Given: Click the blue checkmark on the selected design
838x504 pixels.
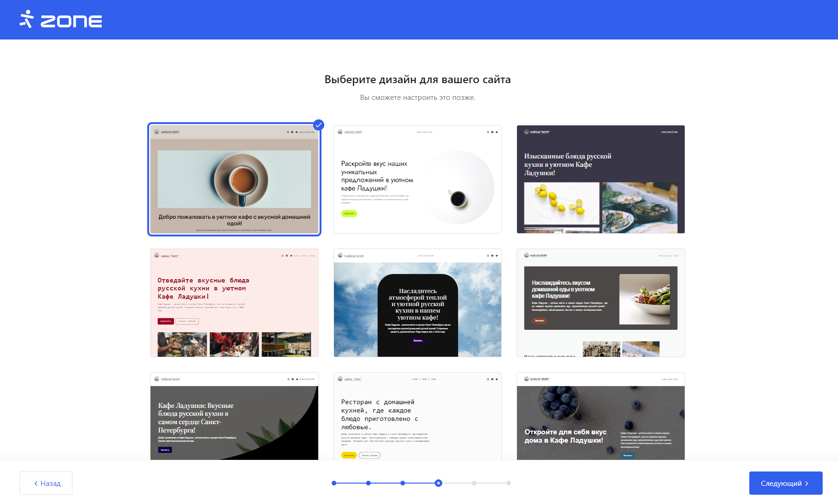Looking at the screenshot, I should coord(318,125).
